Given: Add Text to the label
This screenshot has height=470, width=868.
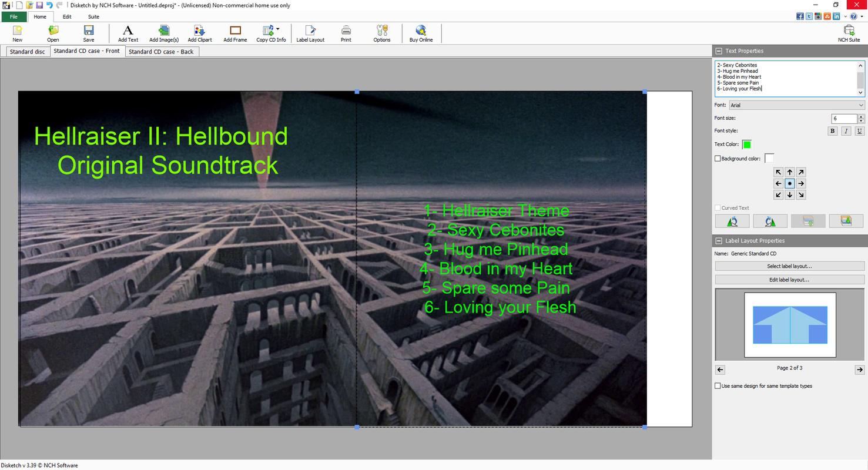Looking at the screenshot, I should pyautogui.click(x=128, y=33).
